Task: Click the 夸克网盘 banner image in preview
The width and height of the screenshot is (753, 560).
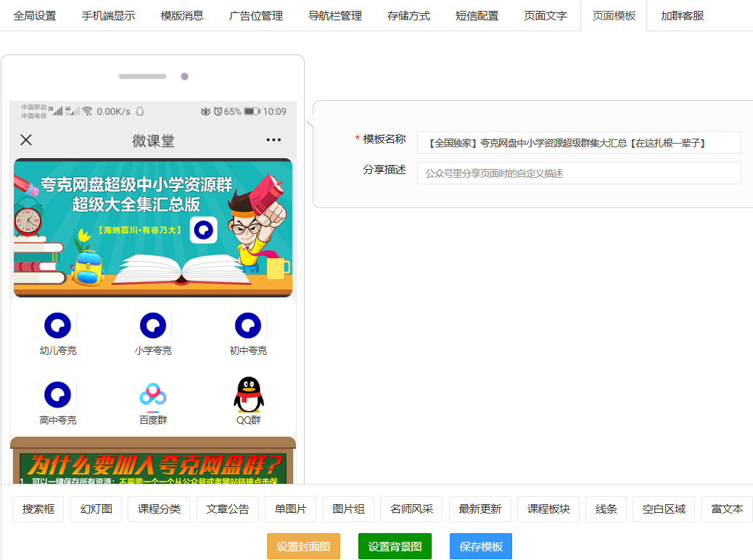Action: tap(153, 228)
